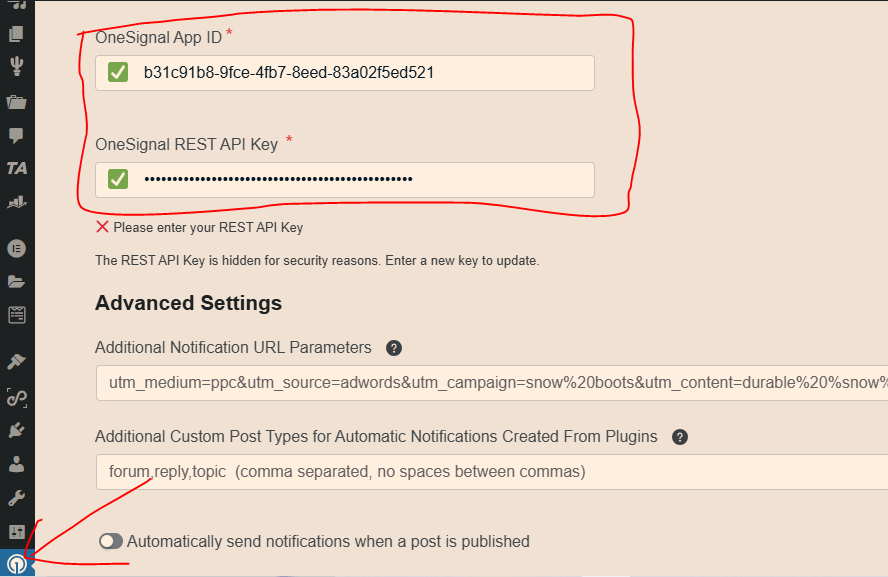Click green checkmark in OneSignal App ID field
This screenshot has height=577, width=888.
click(118, 72)
